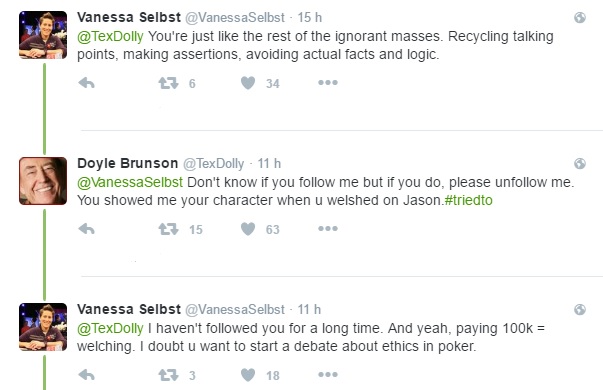Open more options on the last tweet
Image resolution: width=603 pixels, height=390 pixels.
click(328, 374)
